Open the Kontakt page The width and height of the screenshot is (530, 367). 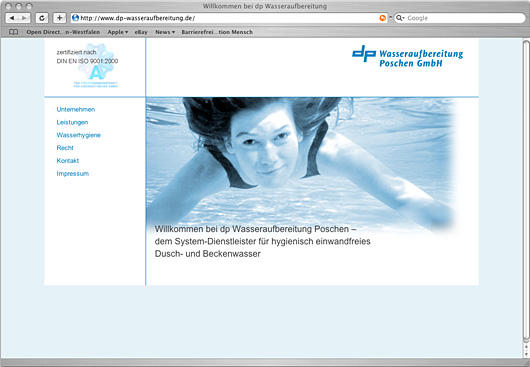(68, 161)
